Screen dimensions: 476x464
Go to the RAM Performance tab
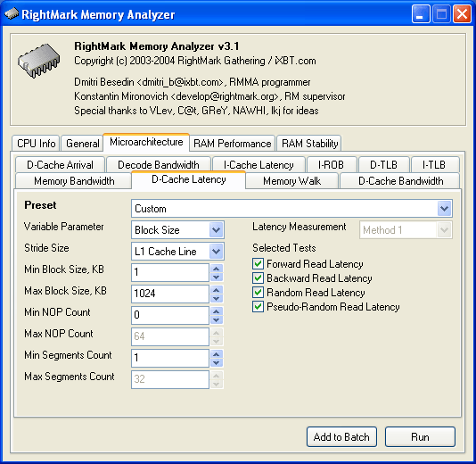(233, 143)
